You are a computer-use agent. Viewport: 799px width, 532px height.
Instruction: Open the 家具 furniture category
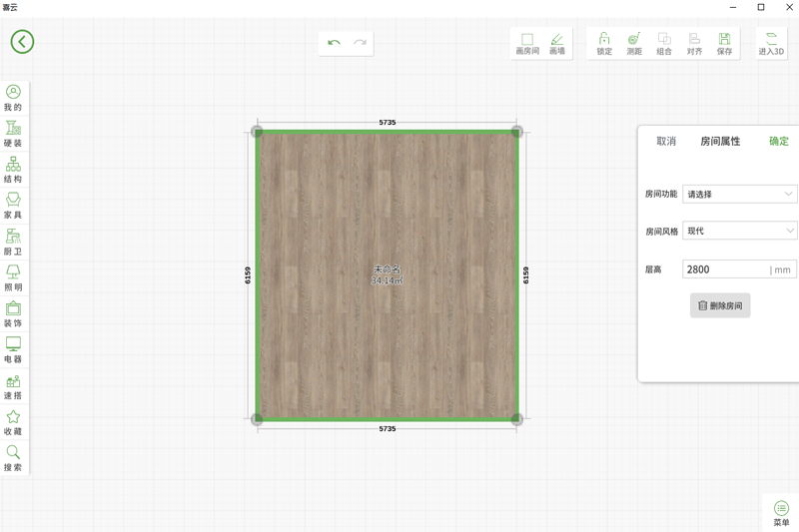pyautogui.click(x=13, y=206)
